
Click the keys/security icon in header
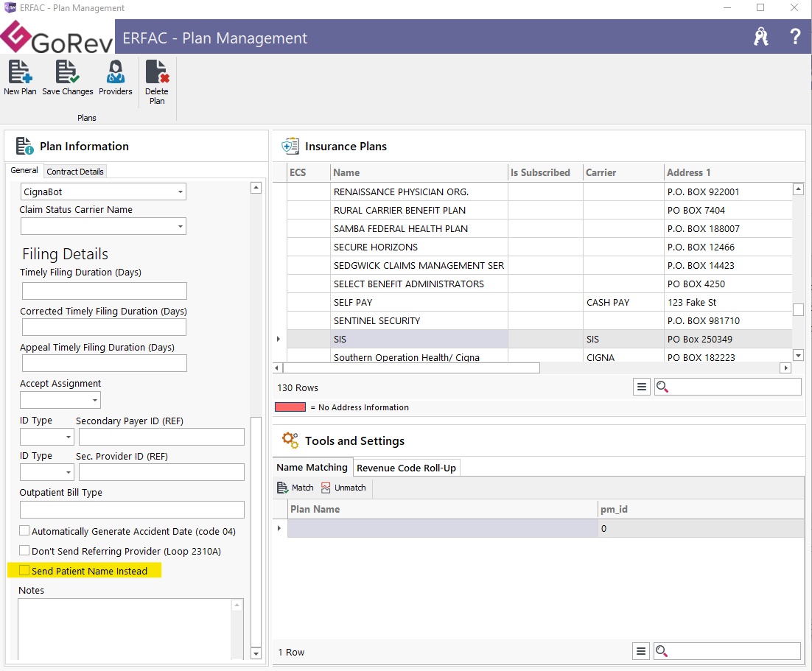760,36
